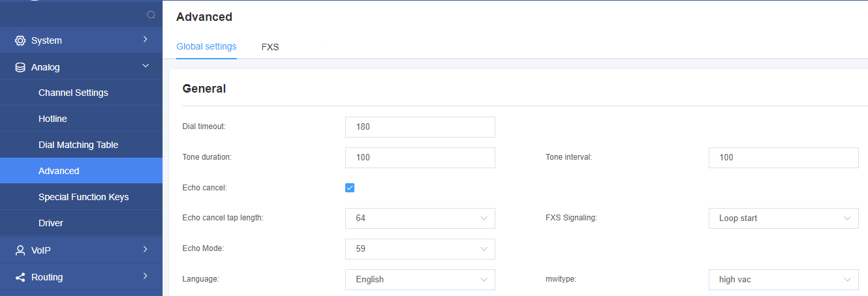Image resolution: width=868 pixels, height=296 pixels.
Task: Expand the Routing menu chevron
Action: tap(145, 276)
